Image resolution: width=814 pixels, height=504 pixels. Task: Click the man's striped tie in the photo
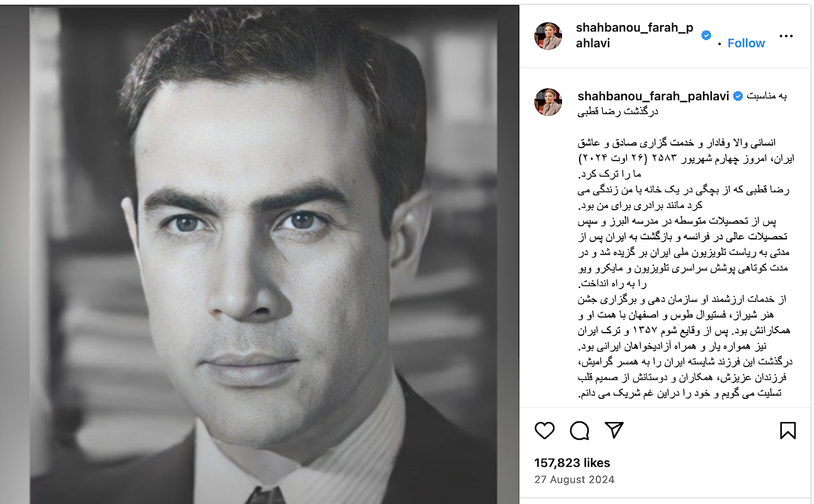(x=265, y=495)
